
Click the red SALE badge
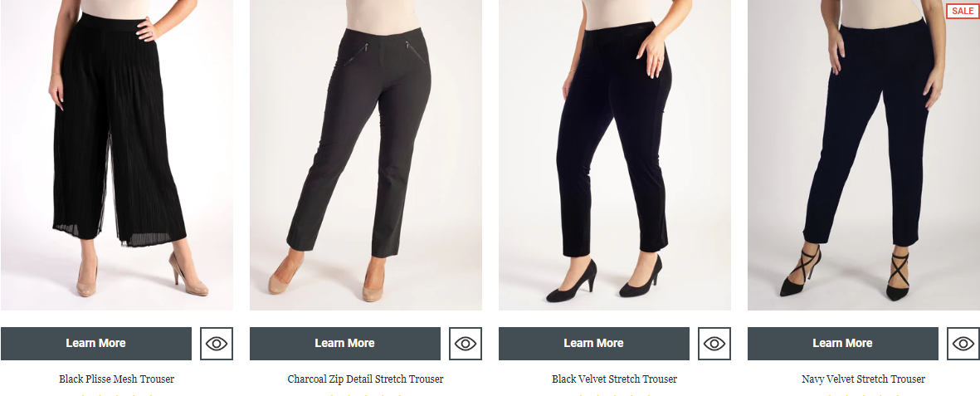coord(963,11)
